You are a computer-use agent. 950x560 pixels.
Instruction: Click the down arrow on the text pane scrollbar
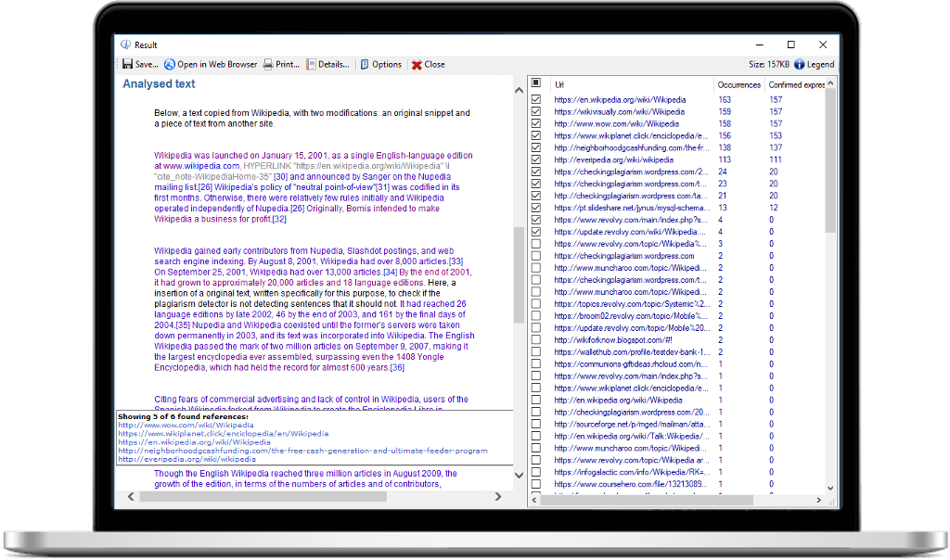pos(519,474)
